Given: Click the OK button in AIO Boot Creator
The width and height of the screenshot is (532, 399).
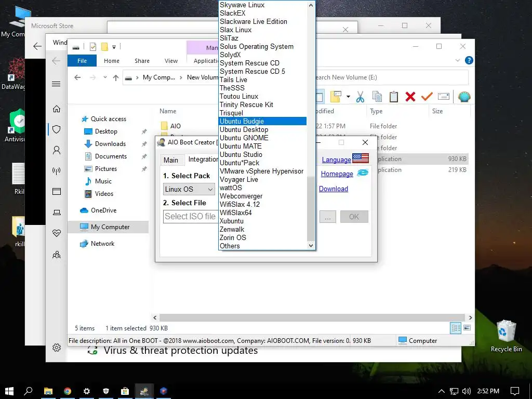Looking at the screenshot, I should click(x=354, y=217).
